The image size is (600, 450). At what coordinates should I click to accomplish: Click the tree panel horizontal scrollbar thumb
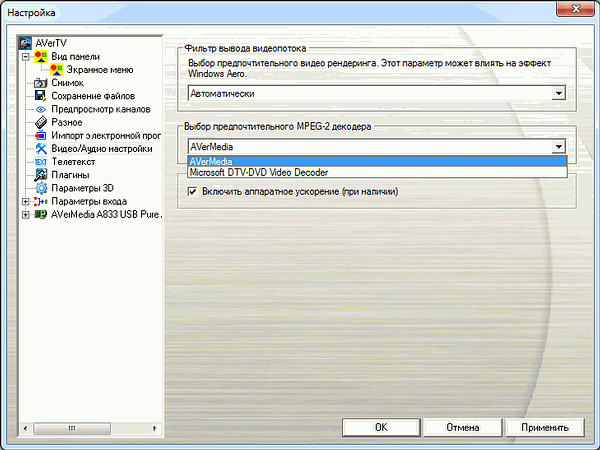[x=72, y=428]
